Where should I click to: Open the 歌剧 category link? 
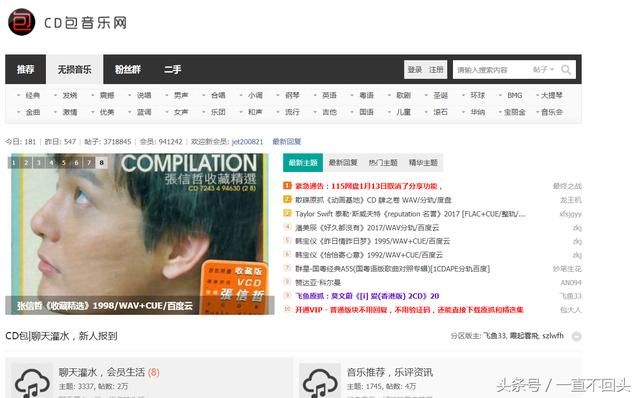(x=403, y=96)
